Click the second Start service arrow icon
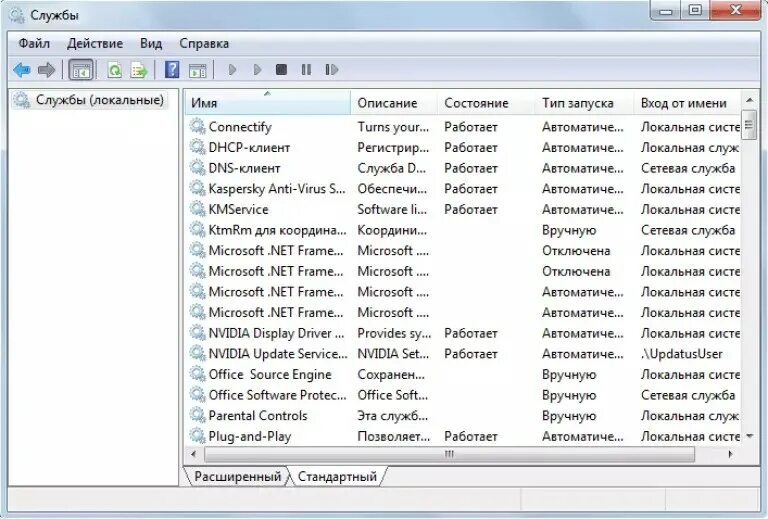This screenshot has width=768, height=519. coord(257,70)
